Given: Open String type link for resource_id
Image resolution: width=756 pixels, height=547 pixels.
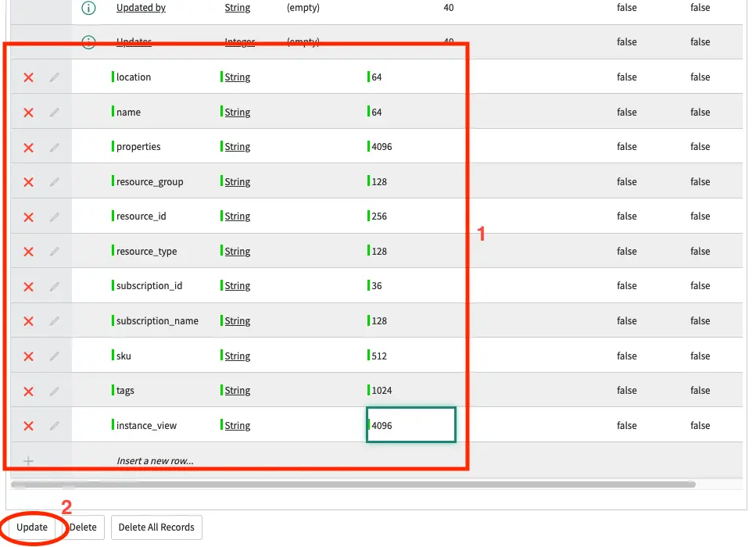Looking at the screenshot, I should click(238, 216).
